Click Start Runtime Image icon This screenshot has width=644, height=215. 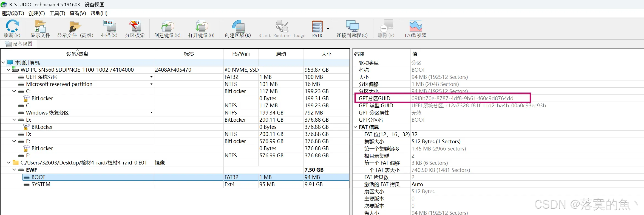pyautogui.click(x=282, y=29)
